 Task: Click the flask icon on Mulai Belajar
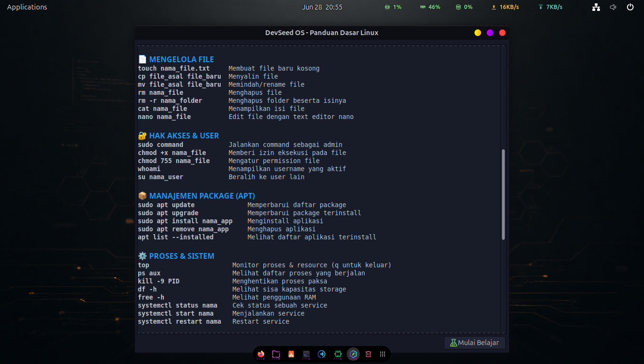[x=453, y=342]
